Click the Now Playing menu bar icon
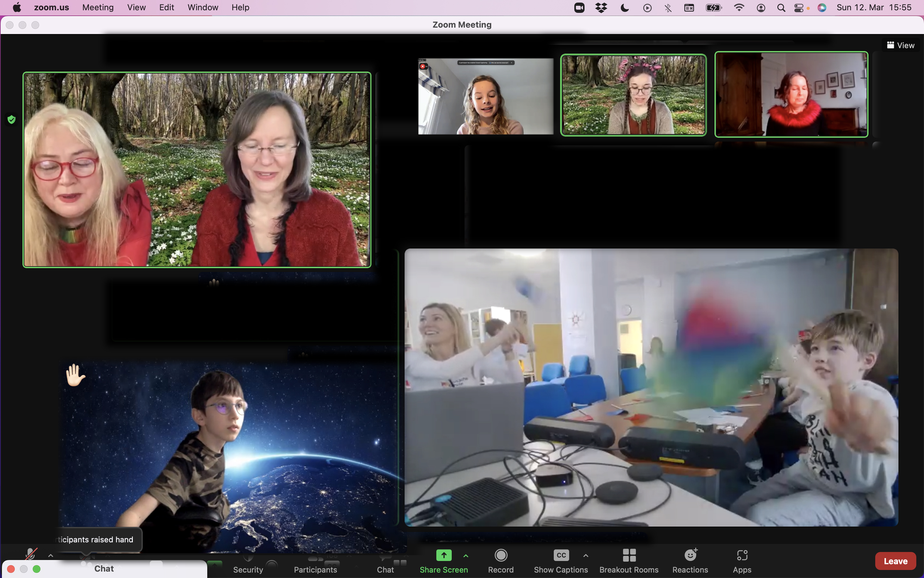This screenshot has width=924, height=578. tap(647, 8)
